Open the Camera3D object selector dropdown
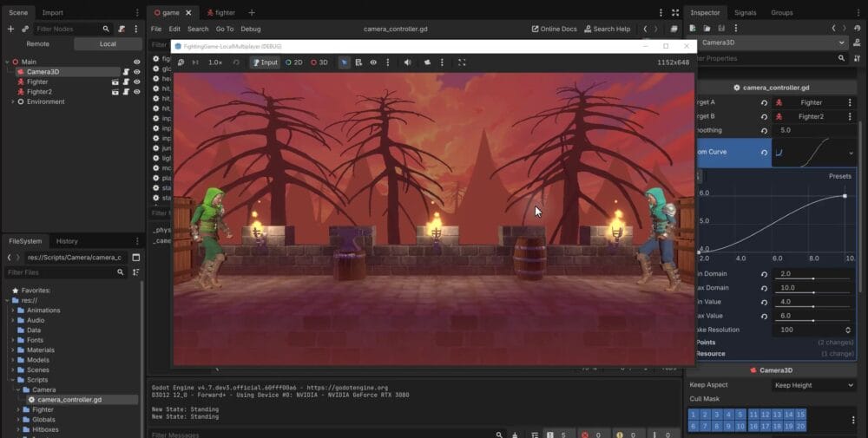Viewport: 868px width, 438px height. [x=774, y=42]
